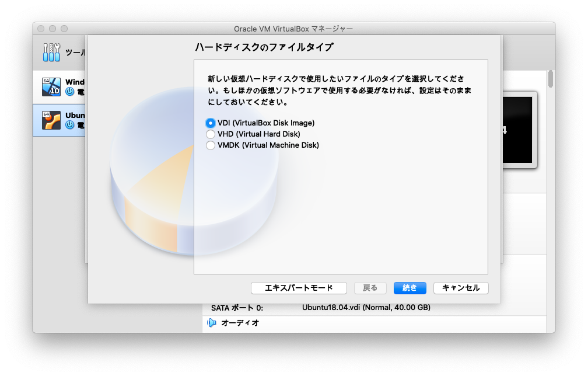
Task: Select the VMDK (Virtual Machine Disk) option
Action: [x=211, y=145]
